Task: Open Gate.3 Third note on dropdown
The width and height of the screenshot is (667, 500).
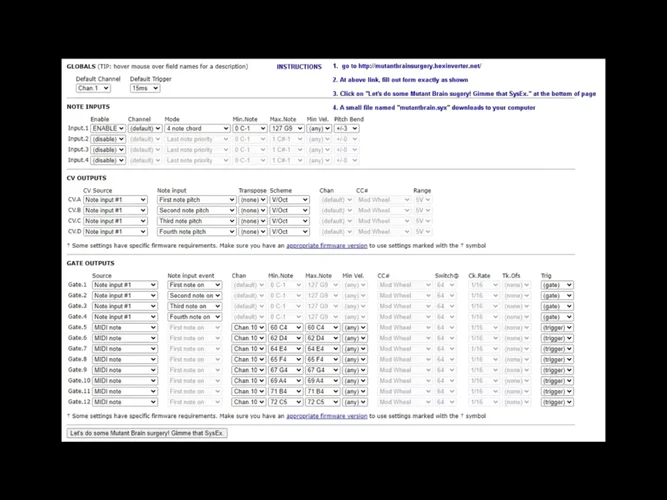Action: pyautogui.click(x=195, y=306)
